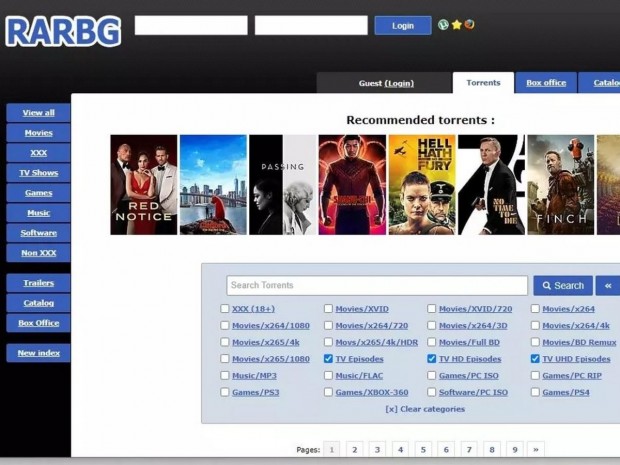Open the Games/PC RIP category link
Screen dimensions: 620x465
[572, 376]
